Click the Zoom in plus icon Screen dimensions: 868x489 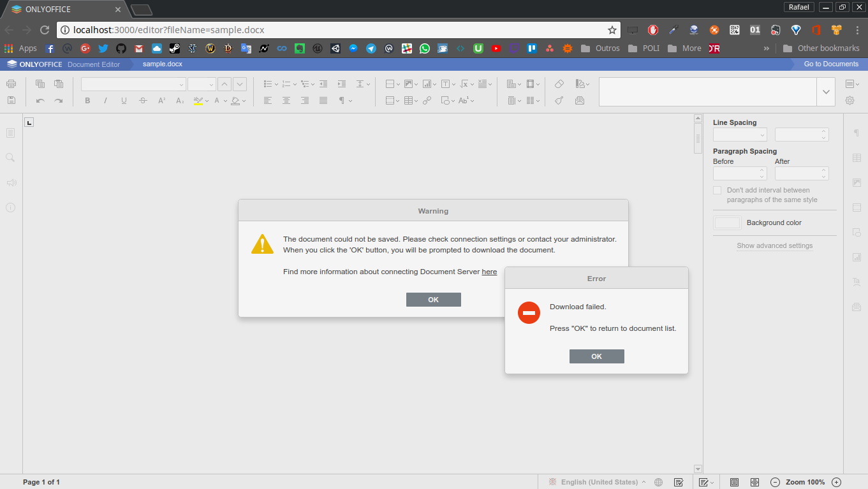point(837,482)
